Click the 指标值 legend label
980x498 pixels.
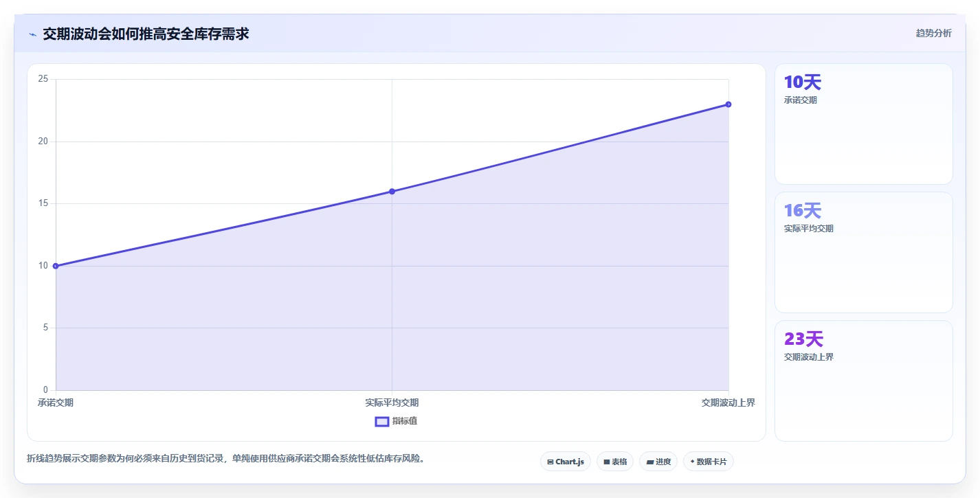pyautogui.click(x=405, y=421)
